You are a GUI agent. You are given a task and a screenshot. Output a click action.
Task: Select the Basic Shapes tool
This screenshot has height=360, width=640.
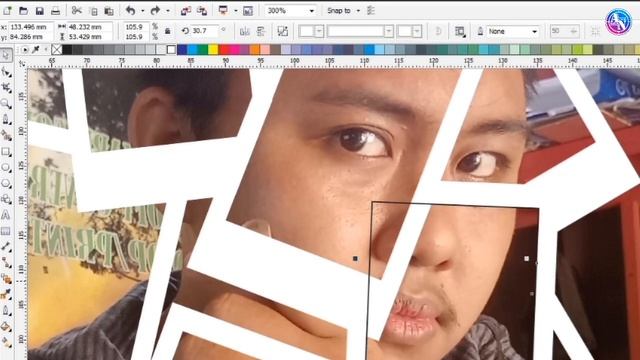(6, 199)
